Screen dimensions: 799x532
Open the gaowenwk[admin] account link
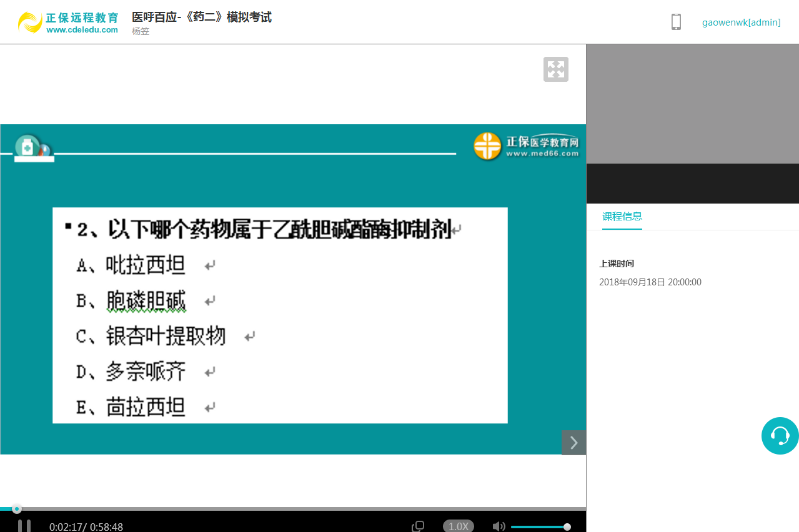coord(742,22)
